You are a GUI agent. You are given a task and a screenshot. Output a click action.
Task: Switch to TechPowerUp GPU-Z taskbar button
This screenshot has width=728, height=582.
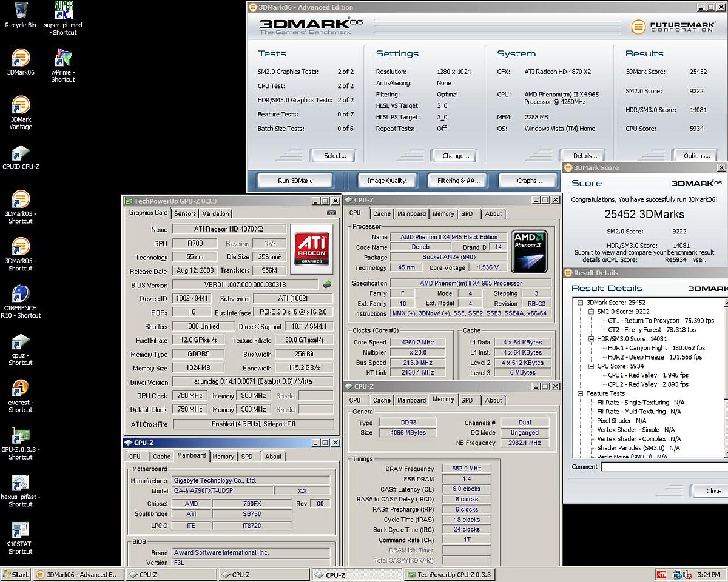450,575
